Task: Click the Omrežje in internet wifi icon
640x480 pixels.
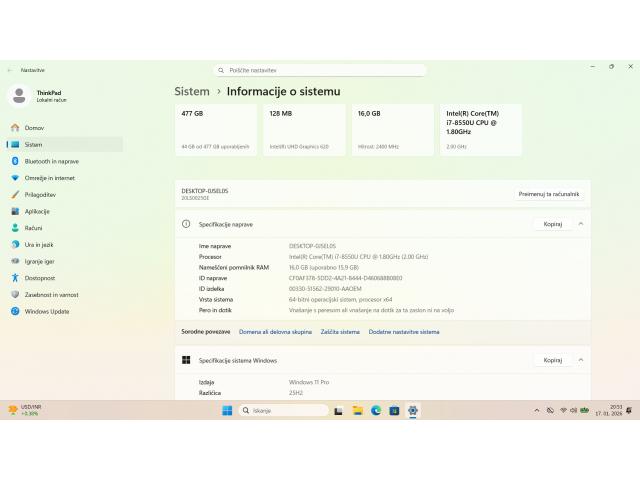Action: [15, 178]
